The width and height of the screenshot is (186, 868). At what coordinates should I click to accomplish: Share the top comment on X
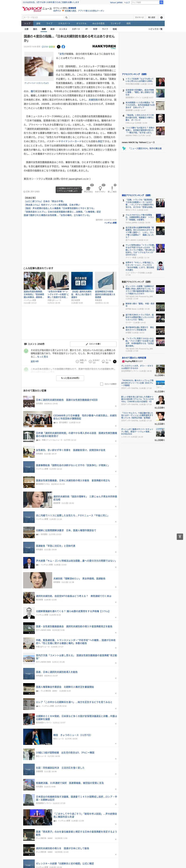[x=115, y=361]
